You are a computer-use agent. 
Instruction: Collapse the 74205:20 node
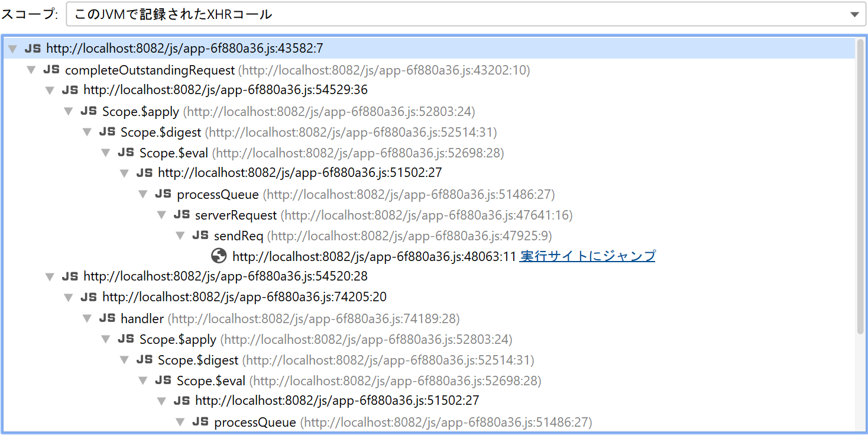click(69, 298)
